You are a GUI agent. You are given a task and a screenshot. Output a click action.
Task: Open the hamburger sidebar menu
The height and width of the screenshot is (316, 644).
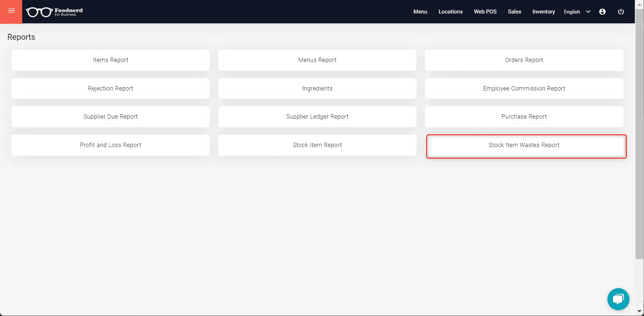(11, 11)
